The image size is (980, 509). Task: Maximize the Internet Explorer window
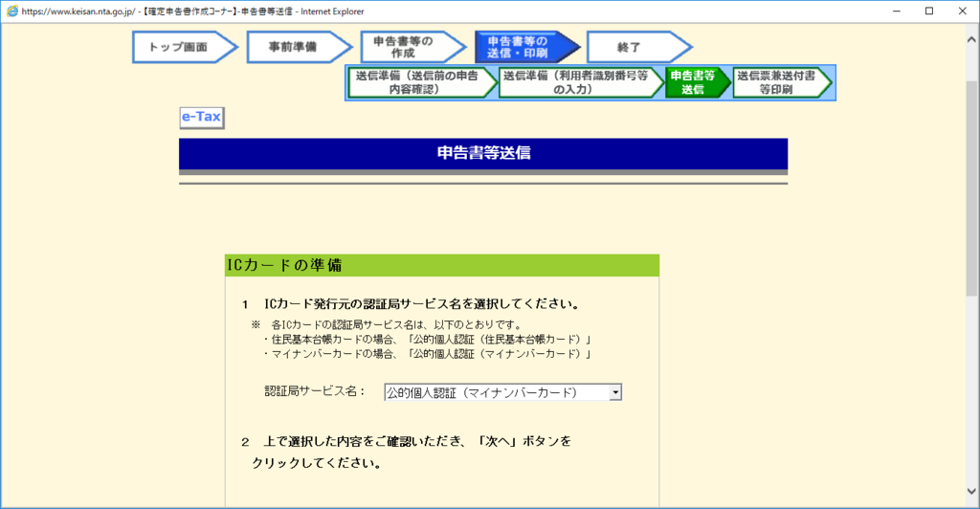pos(929,11)
